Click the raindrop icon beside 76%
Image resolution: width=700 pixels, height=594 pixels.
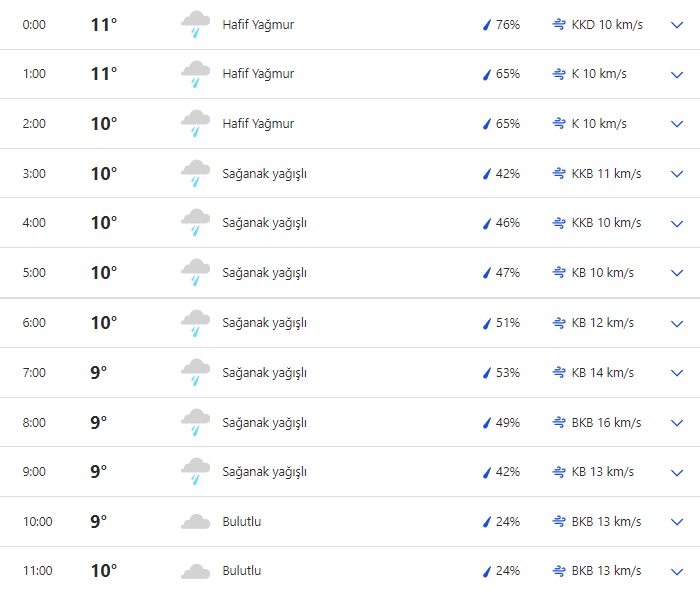click(x=487, y=25)
